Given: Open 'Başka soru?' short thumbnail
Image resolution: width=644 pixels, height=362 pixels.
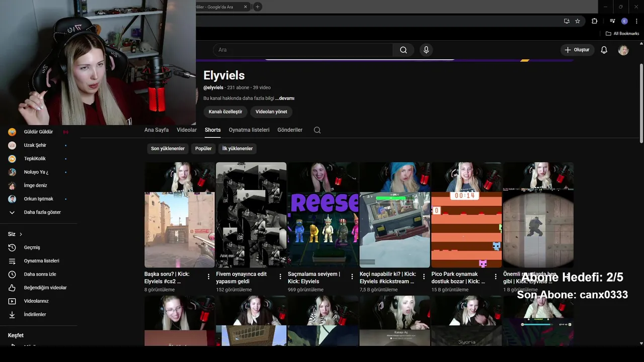Looking at the screenshot, I should point(180,215).
